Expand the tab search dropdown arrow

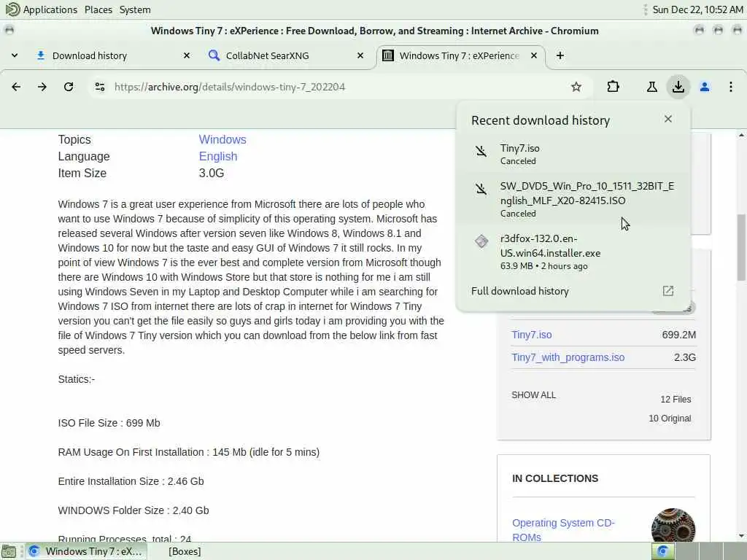[15, 55]
